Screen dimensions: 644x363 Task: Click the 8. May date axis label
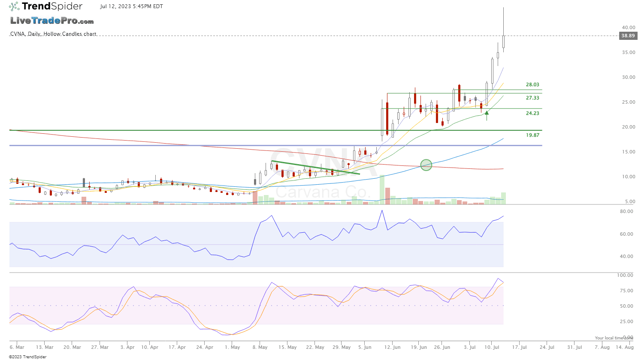pyautogui.click(x=260, y=348)
